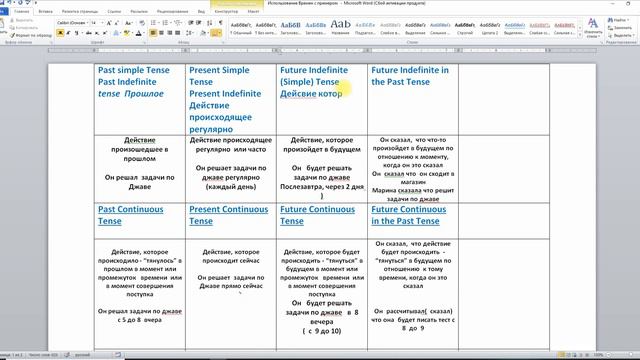640x360 pixels.
Task: Center-align the text
Action: click(x=161, y=33)
